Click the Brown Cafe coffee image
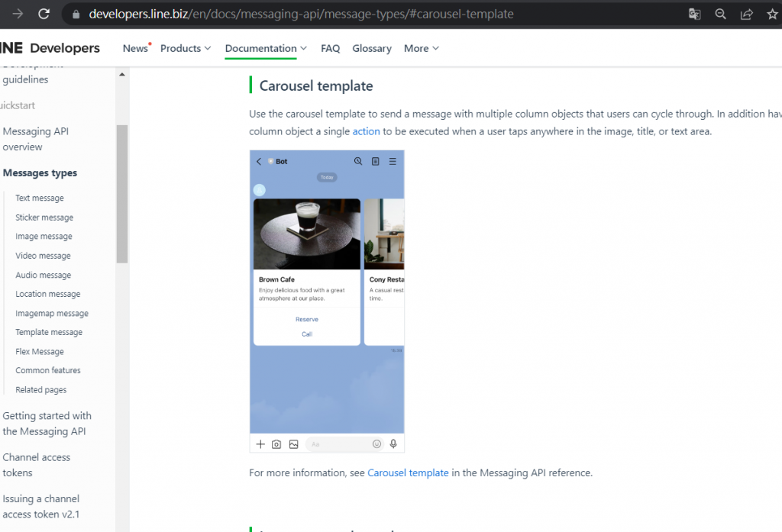 coord(307,234)
